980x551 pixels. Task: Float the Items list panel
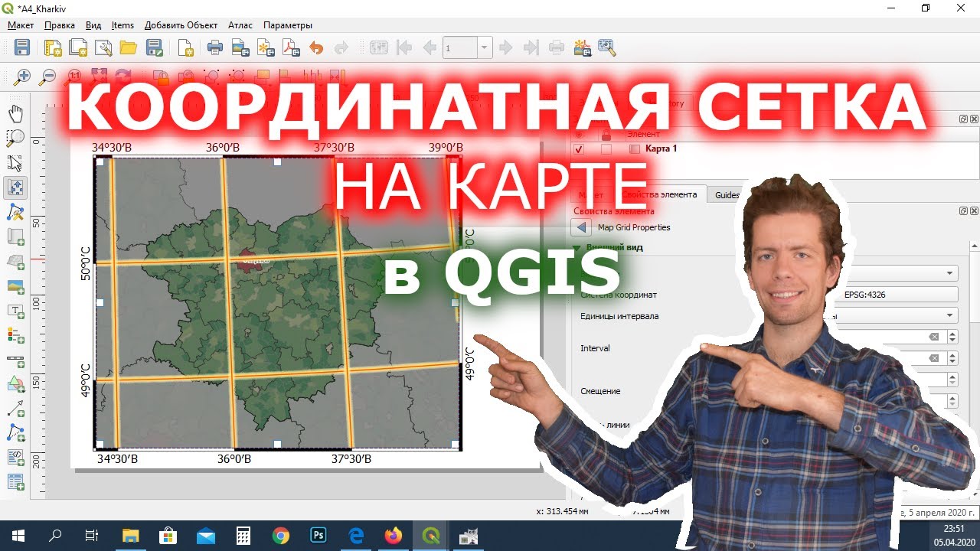click(x=964, y=119)
